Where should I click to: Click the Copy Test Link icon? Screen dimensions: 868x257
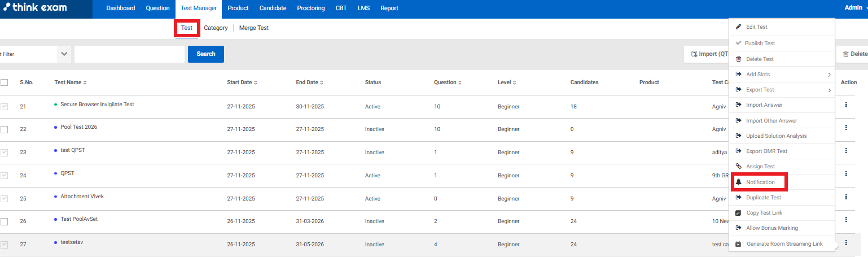pyautogui.click(x=738, y=213)
